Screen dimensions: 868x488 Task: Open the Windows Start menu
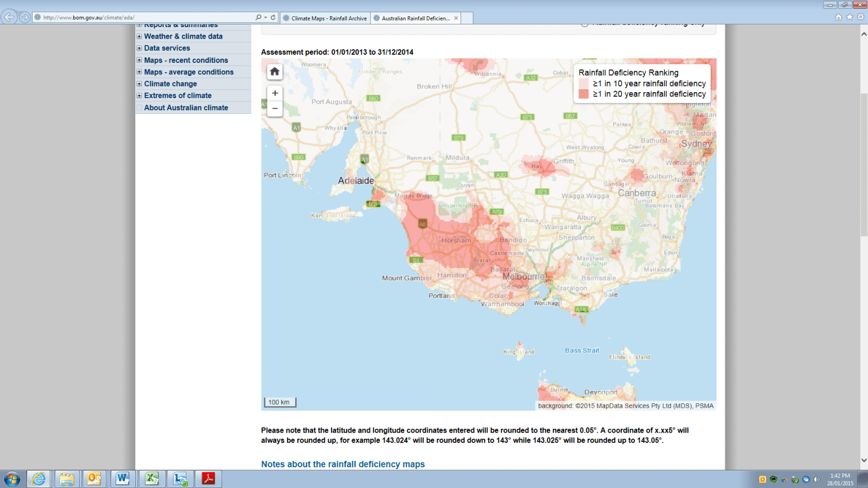pyautogui.click(x=12, y=479)
